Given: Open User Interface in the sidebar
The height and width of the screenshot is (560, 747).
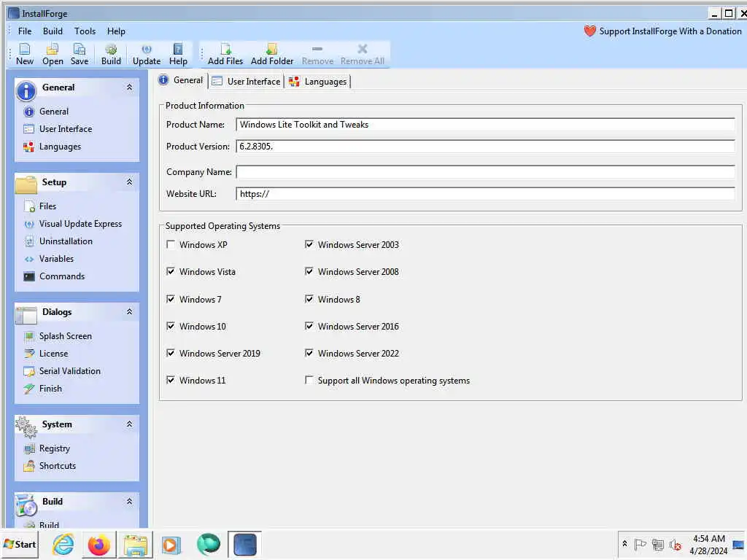Looking at the screenshot, I should (58, 129).
